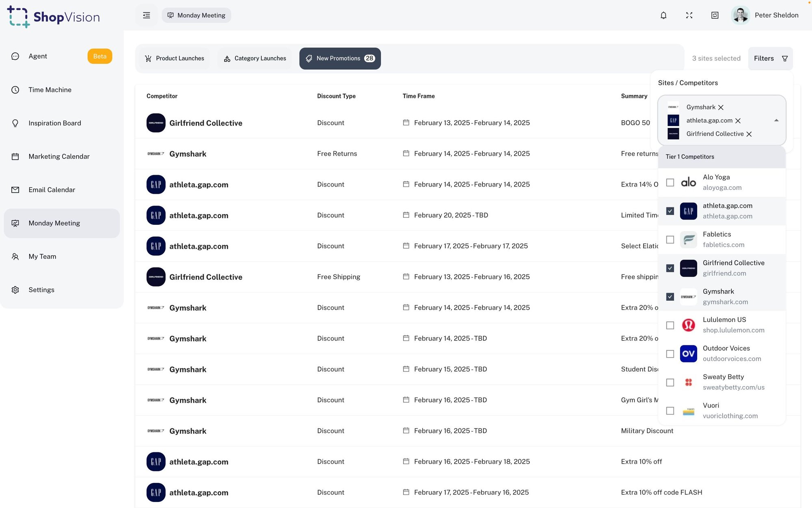812x508 pixels.
Task: Click the Fabletics logo in list
Action: click(689, 240)
